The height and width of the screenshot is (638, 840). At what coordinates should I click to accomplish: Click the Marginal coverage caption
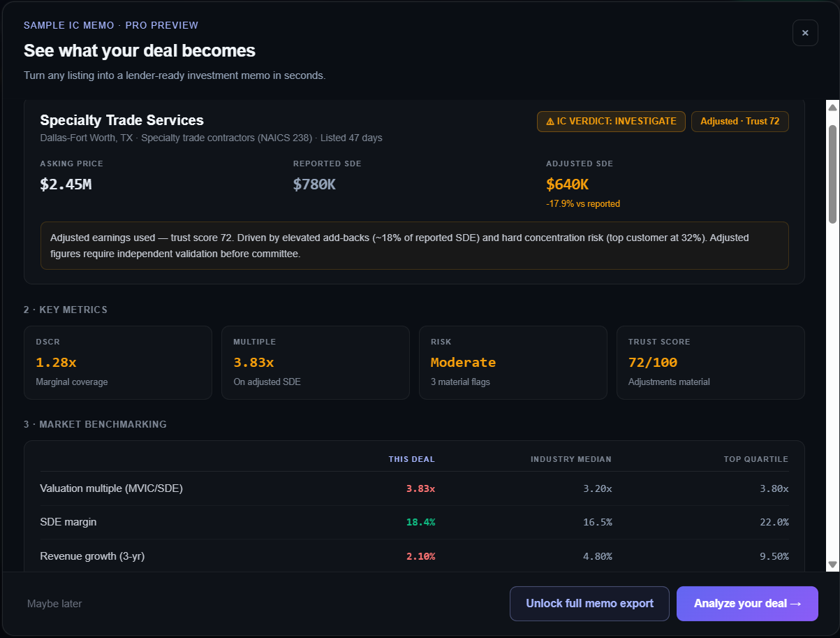click(72, 382)
